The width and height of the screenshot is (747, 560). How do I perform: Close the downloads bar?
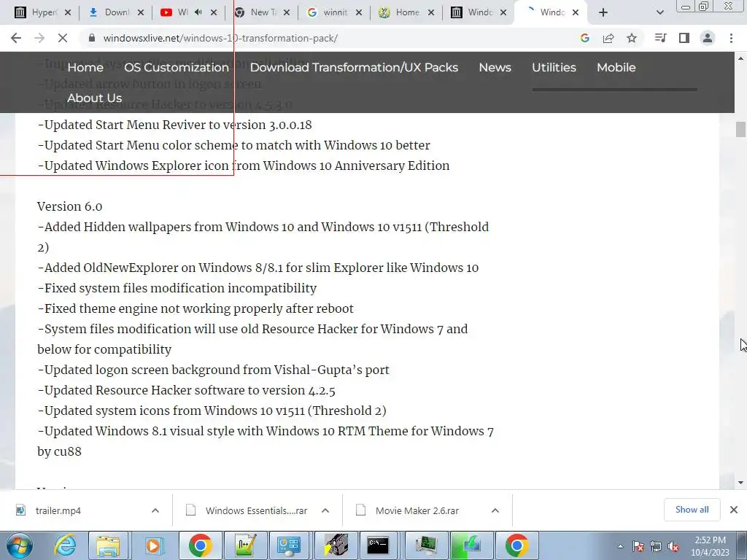click(734, 510)
